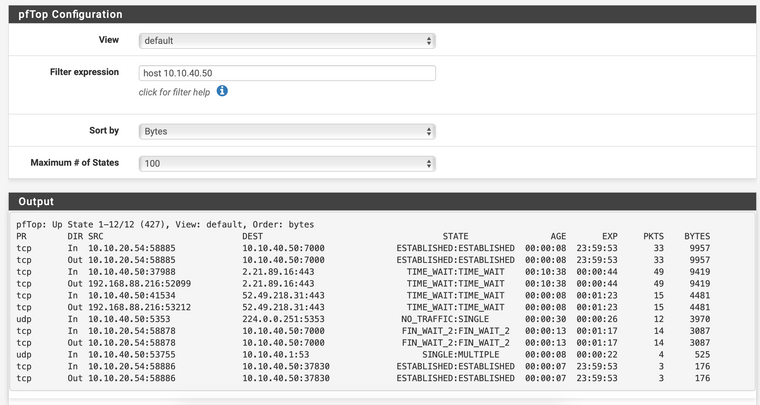Click the SRC column header
Image resolution: width=760 pixels, height=405 pixels.
(x=96, y=236)
